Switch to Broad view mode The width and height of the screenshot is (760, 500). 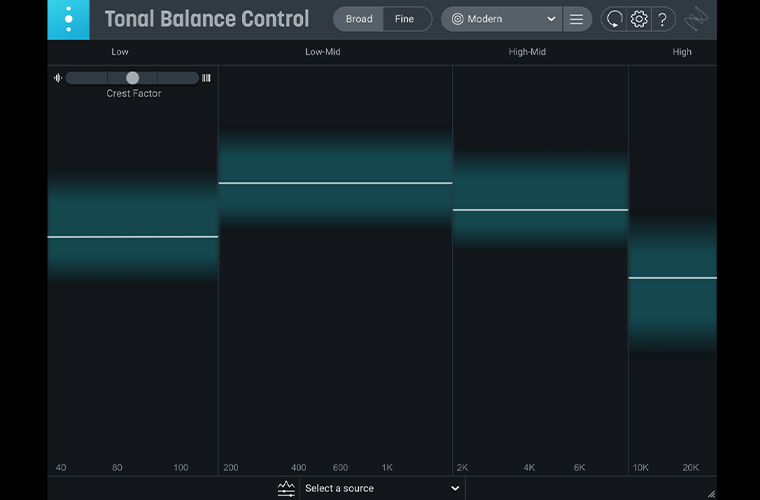pos(359,19)
